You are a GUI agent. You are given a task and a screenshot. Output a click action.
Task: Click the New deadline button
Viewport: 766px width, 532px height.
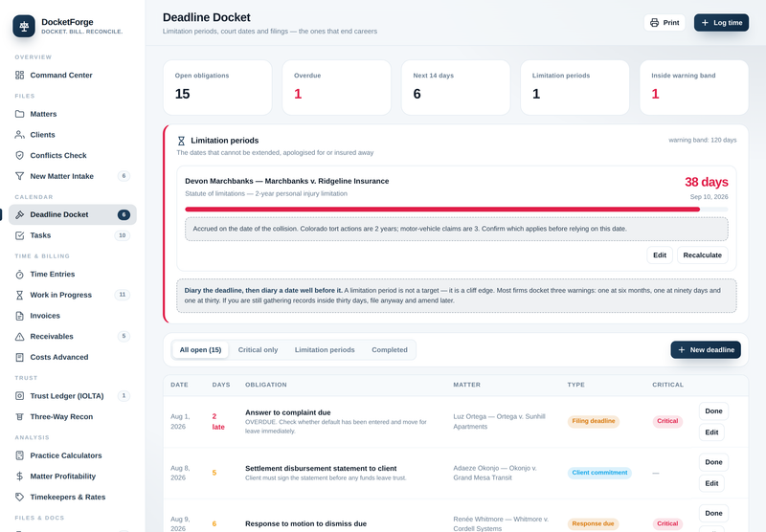tap(706, 350)
